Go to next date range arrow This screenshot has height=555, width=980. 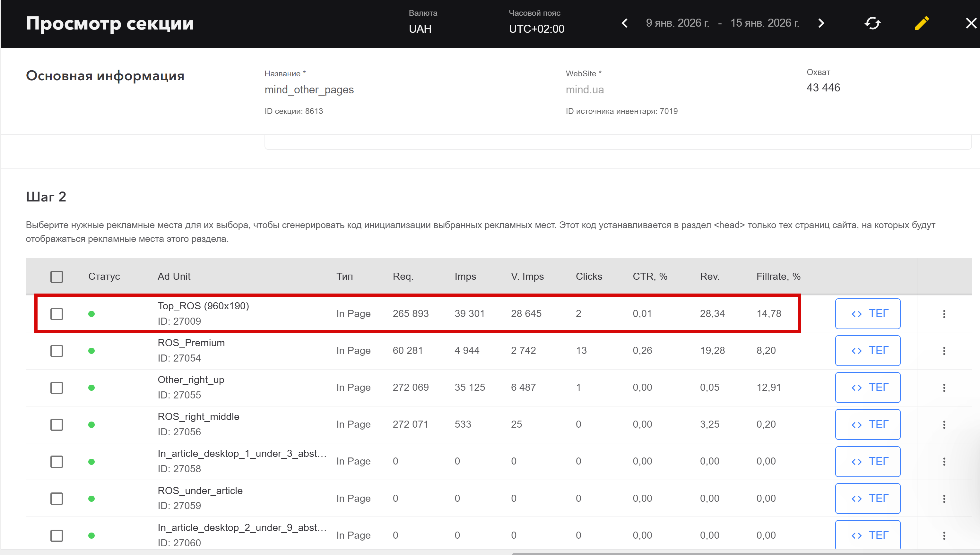tap(821, 23)
